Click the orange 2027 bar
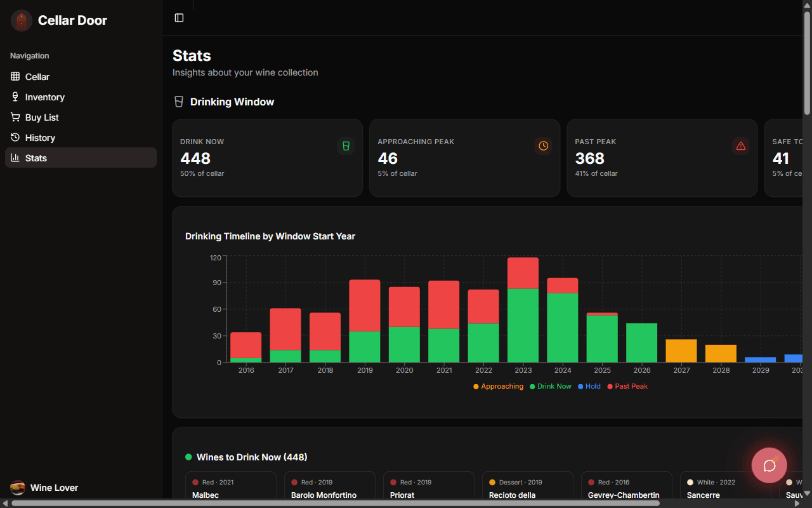 click(681, 351)
